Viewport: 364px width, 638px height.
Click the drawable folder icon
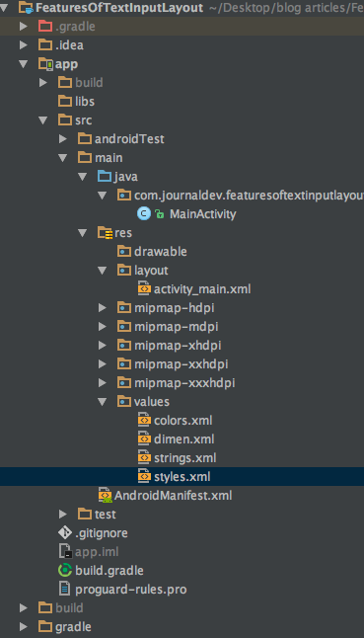[x=124, y=252]
